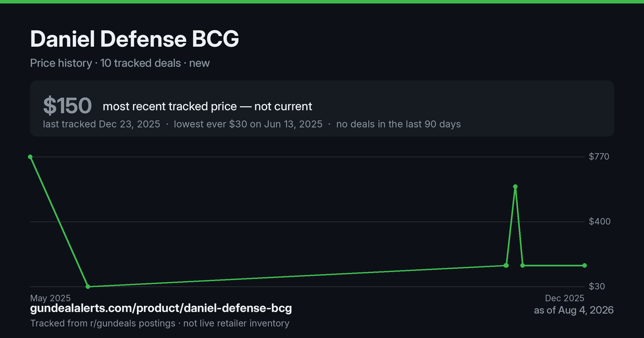Click 'last tracked Dec 23, 2025' text
The image size is (644, 338).
pos(101,124)
